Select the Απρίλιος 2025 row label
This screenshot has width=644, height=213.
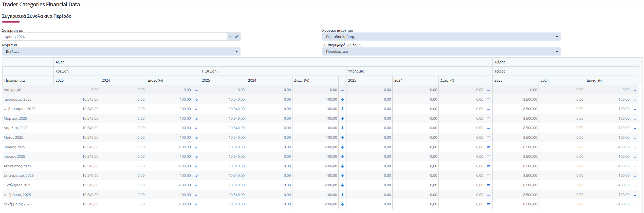click(x=15, y=128)
